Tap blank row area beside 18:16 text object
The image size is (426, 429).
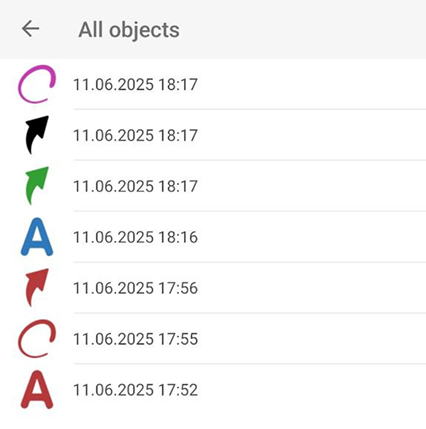[x=310, y=237]
